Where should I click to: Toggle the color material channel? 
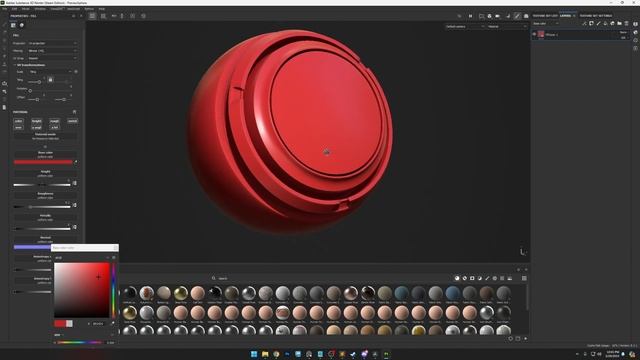[x=18, y=121]
